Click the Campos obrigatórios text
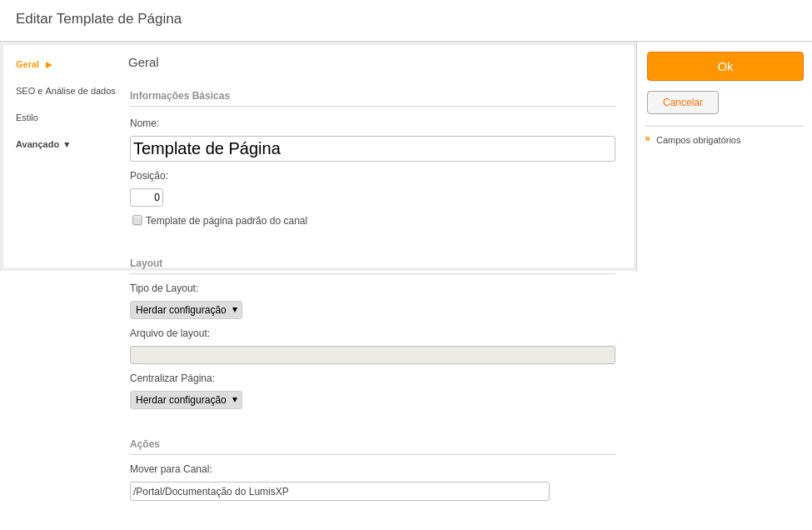 point(698,140)
